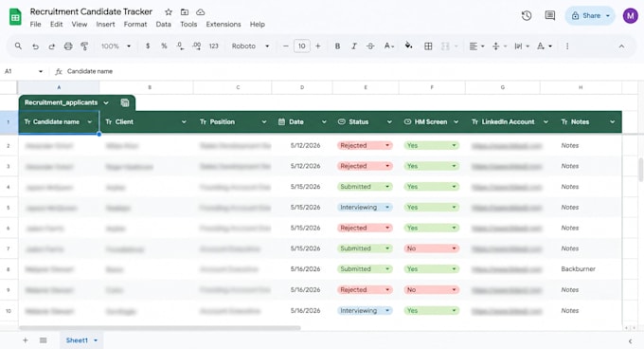Select the Backburner notes cell
The image size is (644, 349).
[581, 268]
